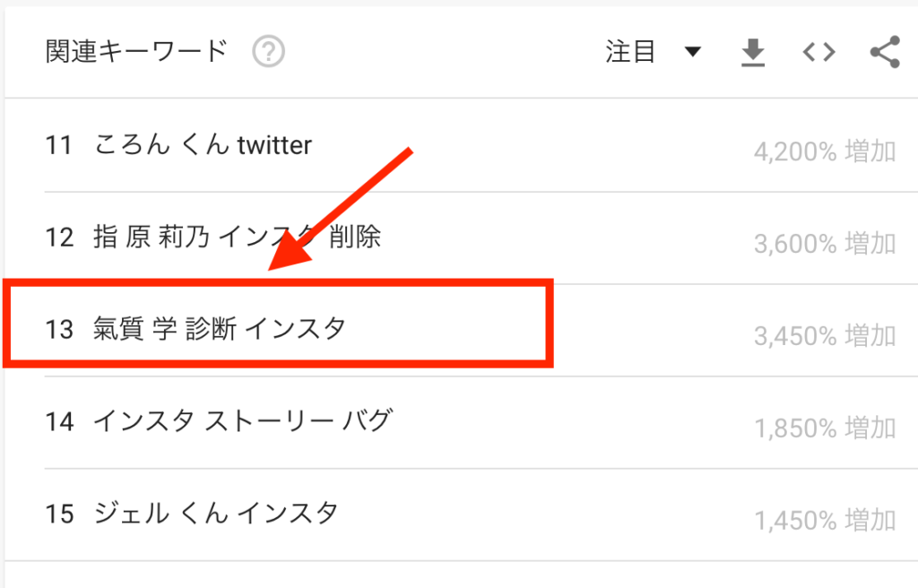This screenshot has height=588, width=918.
Task: Open keyword 指原莉乃 インスタ 削除
Action: 237,238
